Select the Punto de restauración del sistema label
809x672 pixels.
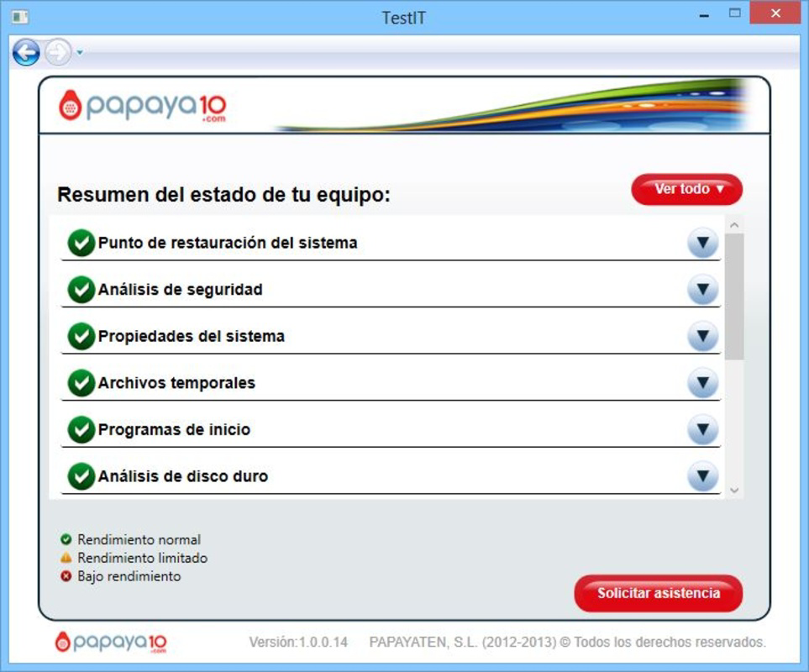(228, 243)
